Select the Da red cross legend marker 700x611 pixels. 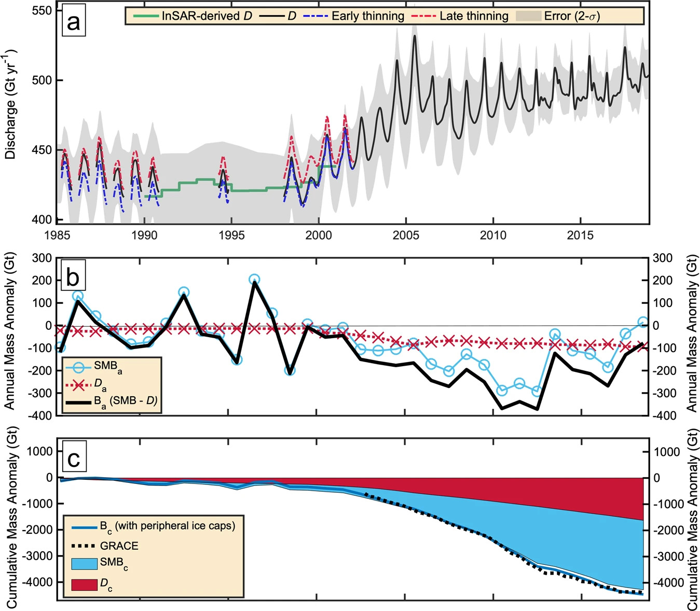(78, 385)
